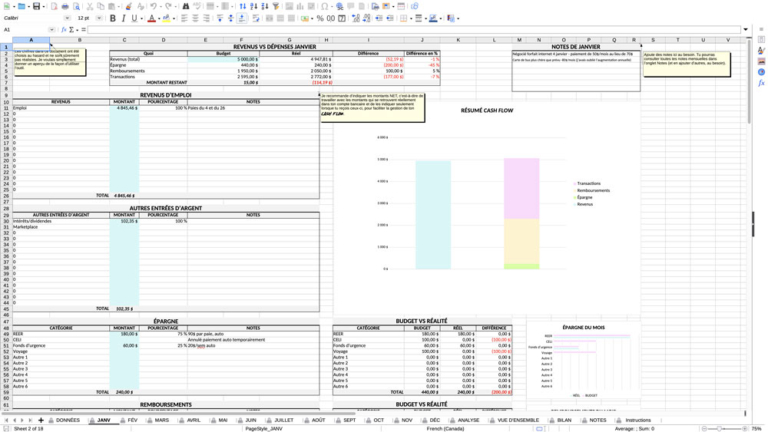Click the Clone Formatting paintbrush icon
The image size is (768, 432).
click(128, 6)
